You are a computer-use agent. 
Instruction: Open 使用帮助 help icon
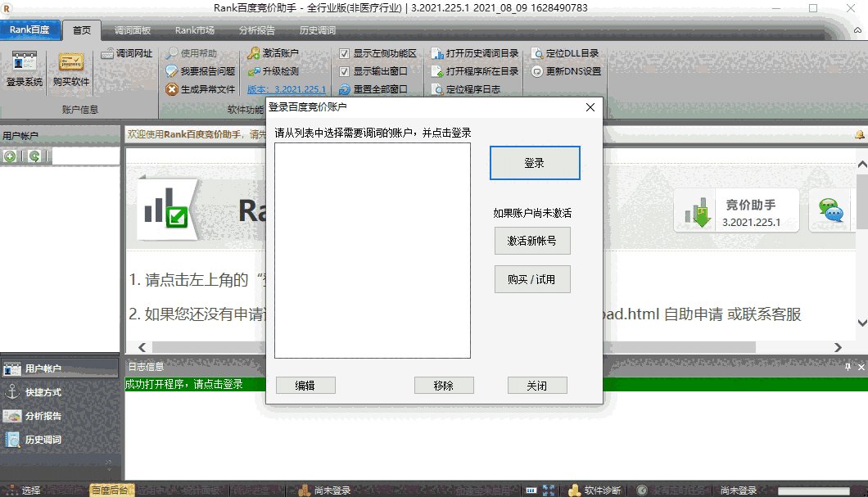(196, 54)
